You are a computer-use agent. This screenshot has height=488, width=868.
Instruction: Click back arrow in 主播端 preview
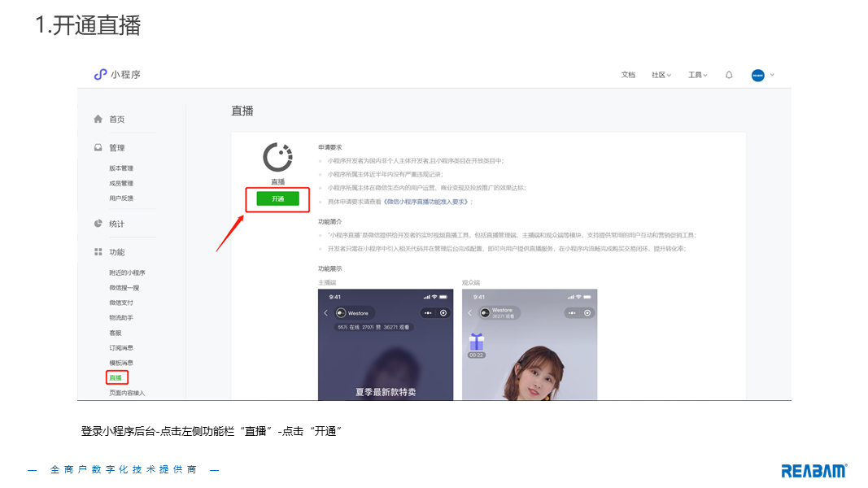(x=326, y=313)
